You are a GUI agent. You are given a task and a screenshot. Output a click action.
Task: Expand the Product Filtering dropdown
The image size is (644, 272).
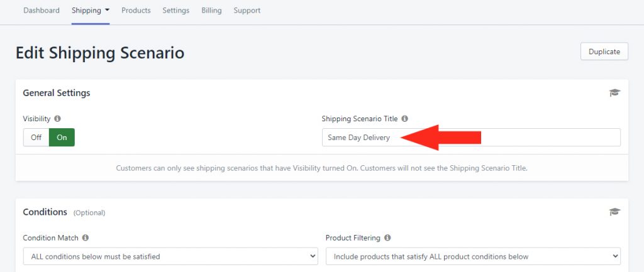coord(473,256)
